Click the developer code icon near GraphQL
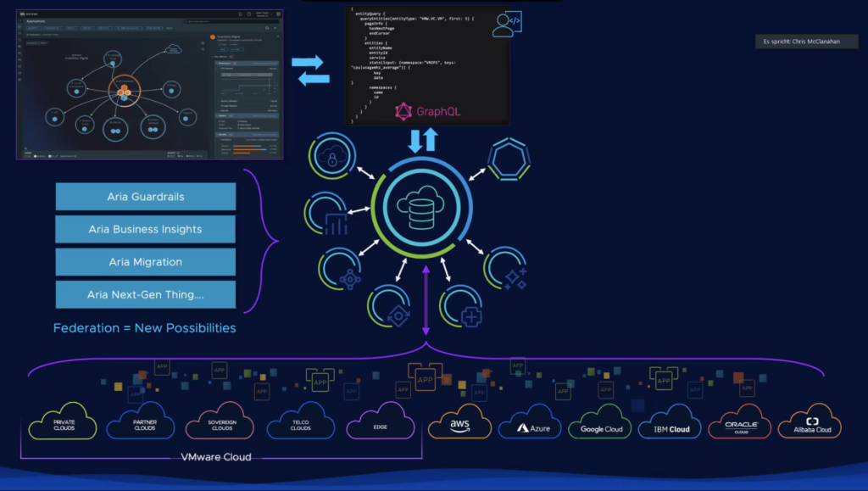This screenshot has height=491, width=868. point(507,23)
